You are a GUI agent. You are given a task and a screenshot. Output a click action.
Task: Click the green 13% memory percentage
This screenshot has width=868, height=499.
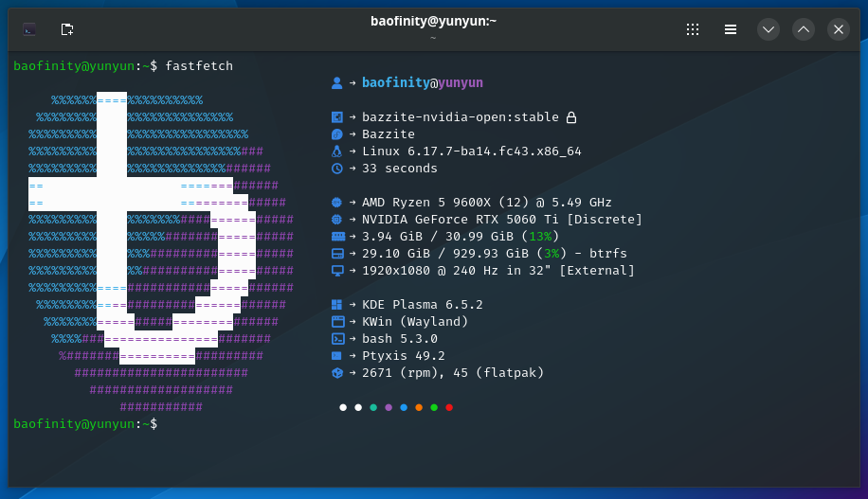coord(540,237)
